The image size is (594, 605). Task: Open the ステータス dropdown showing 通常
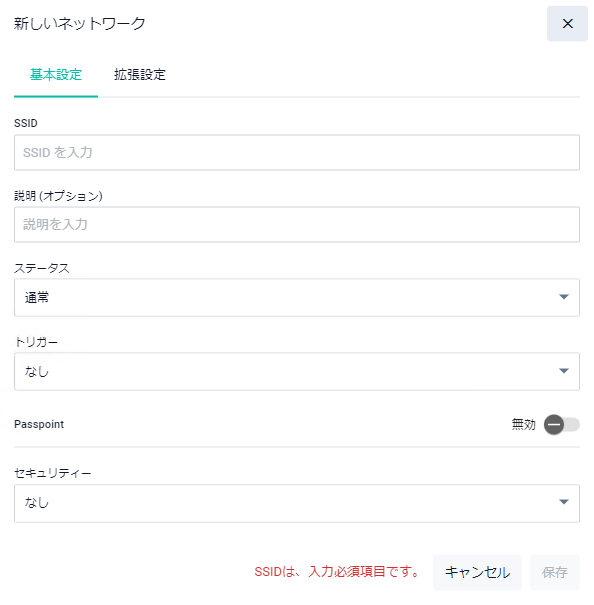tap(297, 297)
